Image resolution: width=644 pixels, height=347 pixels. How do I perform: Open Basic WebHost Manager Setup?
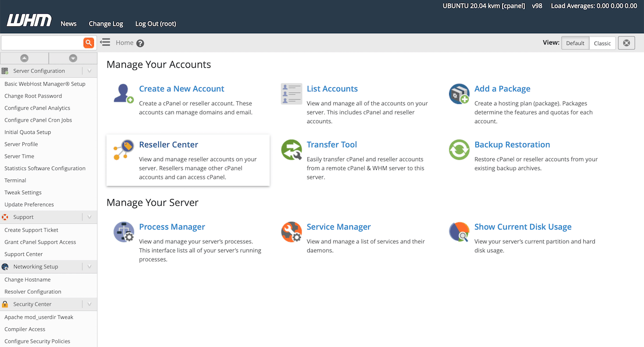point(45,84)
